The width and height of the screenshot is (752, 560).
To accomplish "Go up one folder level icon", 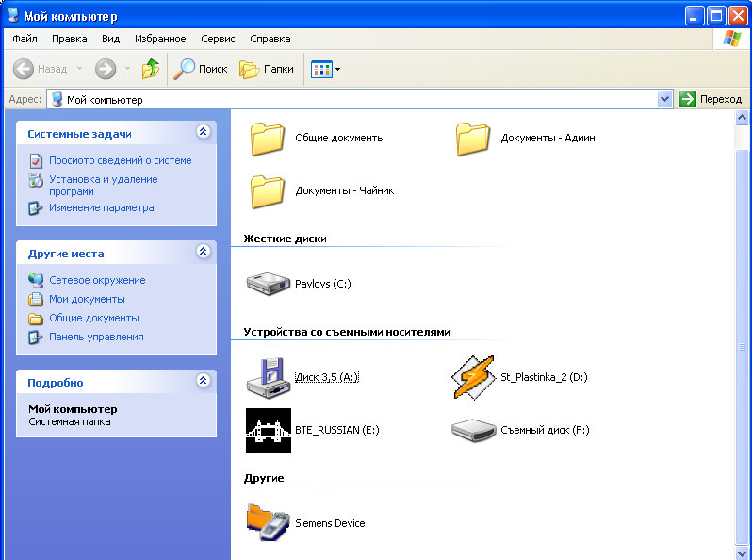I will [x=151, y=69].
